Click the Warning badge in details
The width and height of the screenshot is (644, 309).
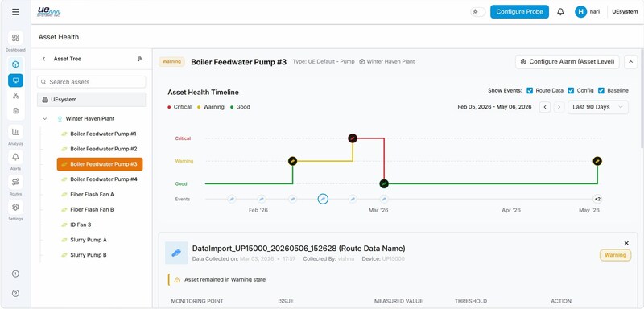coord(615,255)
